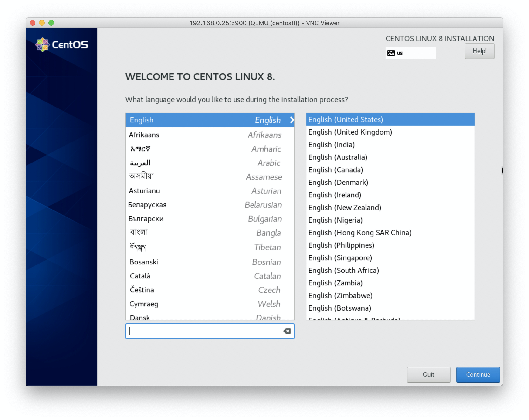Choose English (Singapore) locale

coord(340,257)
